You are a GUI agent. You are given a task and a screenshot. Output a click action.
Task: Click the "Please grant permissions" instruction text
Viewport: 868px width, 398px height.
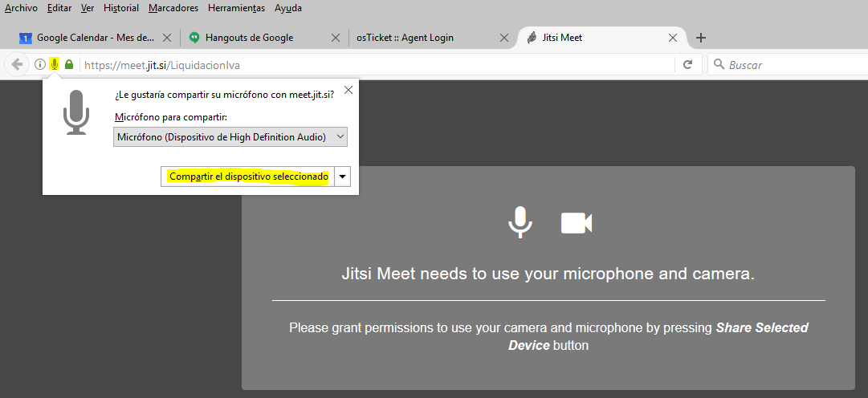(548, 336)
